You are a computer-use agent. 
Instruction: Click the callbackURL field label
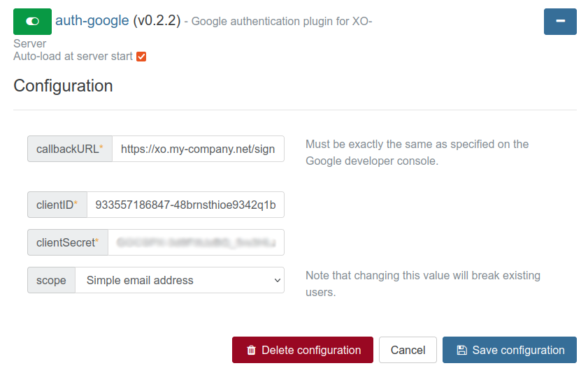[x=69, y=149]
